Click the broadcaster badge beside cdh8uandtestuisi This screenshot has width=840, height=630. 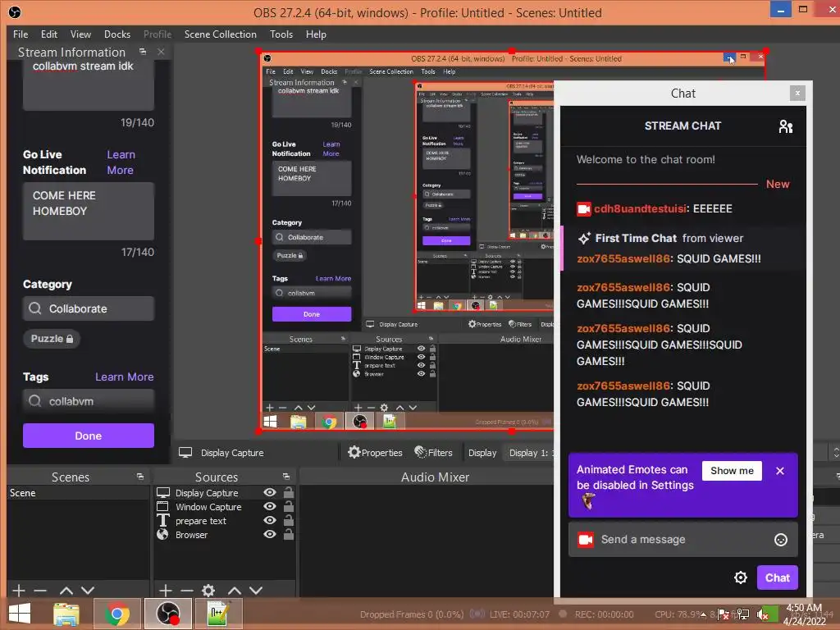(583, 209)
